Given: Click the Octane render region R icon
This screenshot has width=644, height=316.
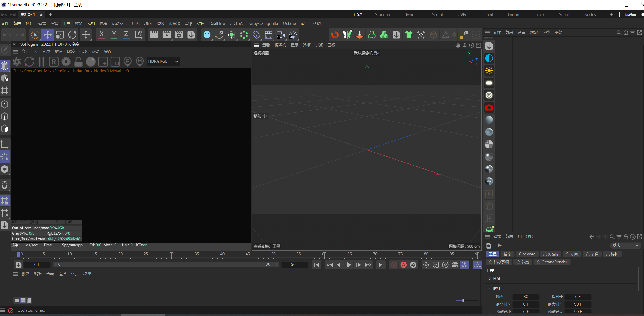Looking at the screenshot, I should pos(54,62).
